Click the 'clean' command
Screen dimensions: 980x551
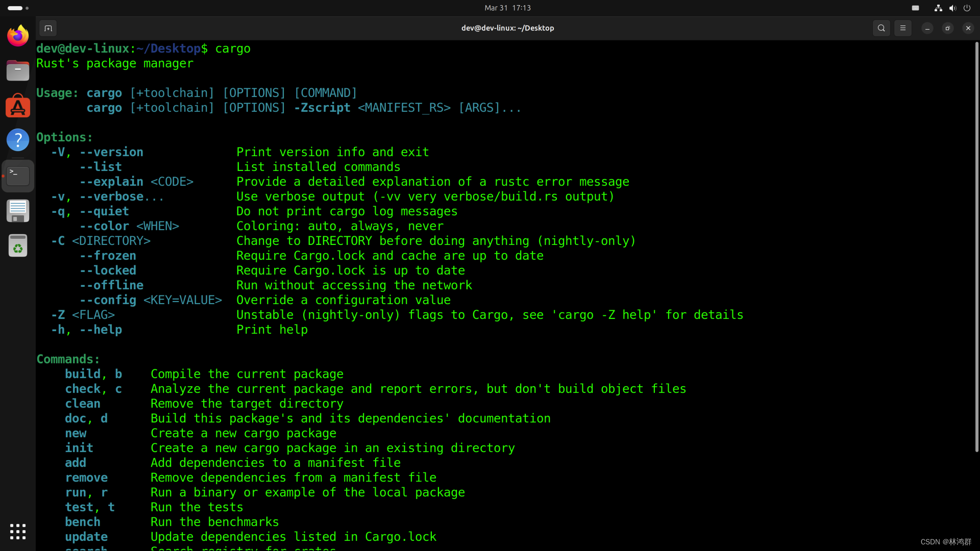pyautogui.click(x=83, y=404)
